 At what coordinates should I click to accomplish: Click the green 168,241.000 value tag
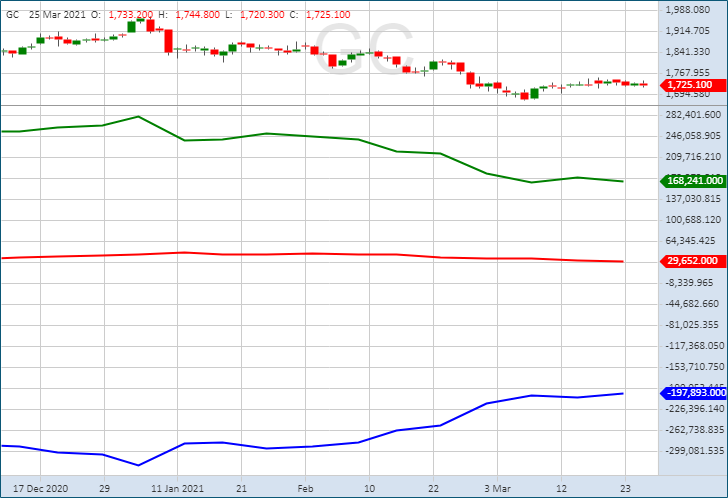(694, 181)
